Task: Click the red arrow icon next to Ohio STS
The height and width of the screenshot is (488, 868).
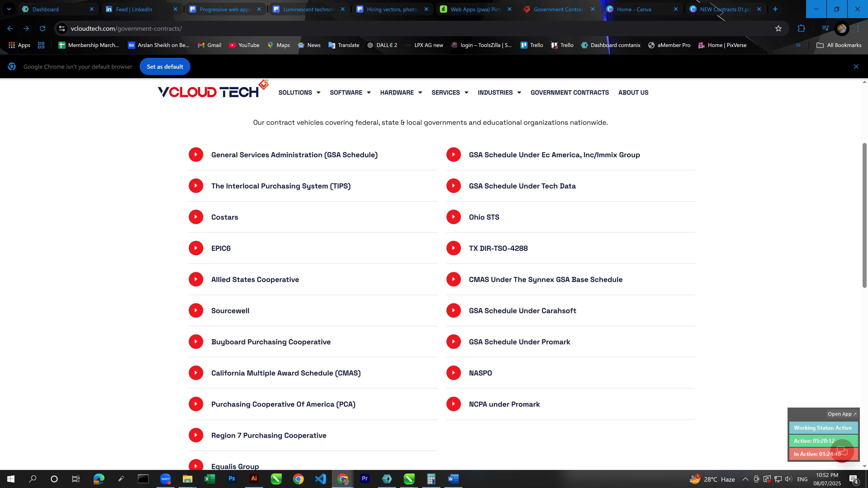Action: [453, 217]
